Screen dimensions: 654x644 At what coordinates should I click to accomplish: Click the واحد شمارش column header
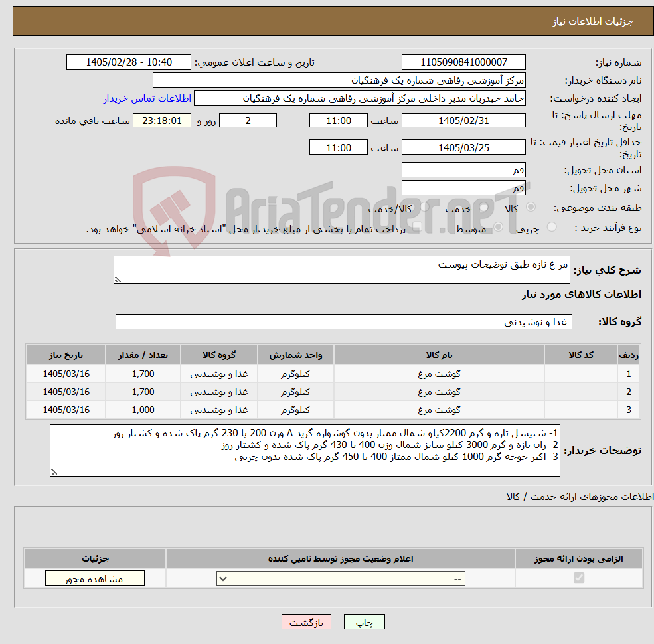(295, 355)
